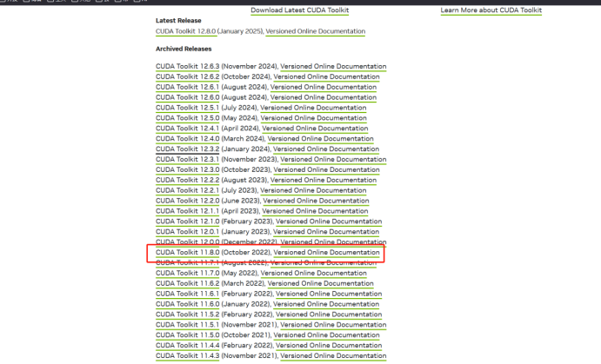Viewport: 601px width, 364px height.
Task: Open Versioned Online Documentation for 12.2.0
Action: coord(316,201)
